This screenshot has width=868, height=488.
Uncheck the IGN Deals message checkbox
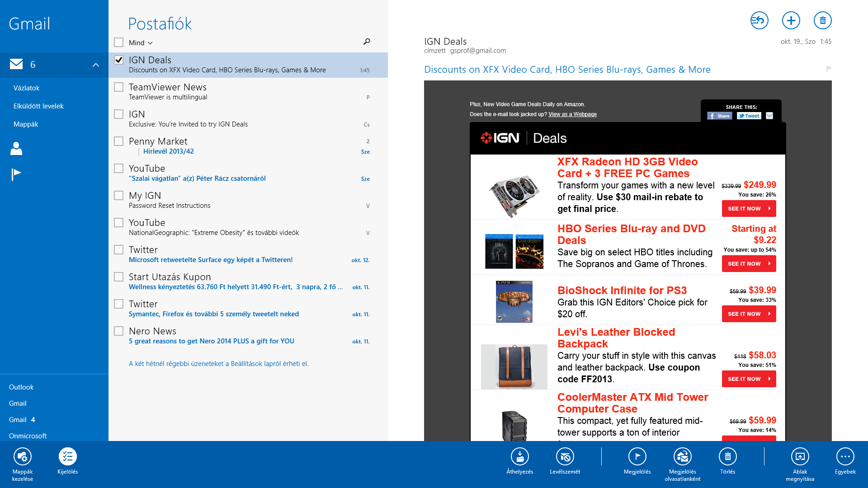(x=118, y=60)
